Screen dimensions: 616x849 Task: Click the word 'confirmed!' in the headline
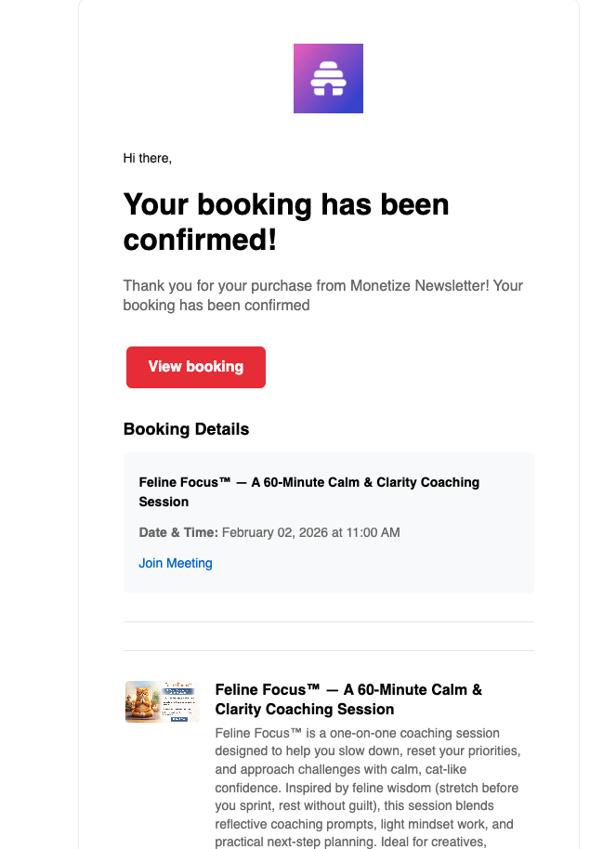[200, 240]
